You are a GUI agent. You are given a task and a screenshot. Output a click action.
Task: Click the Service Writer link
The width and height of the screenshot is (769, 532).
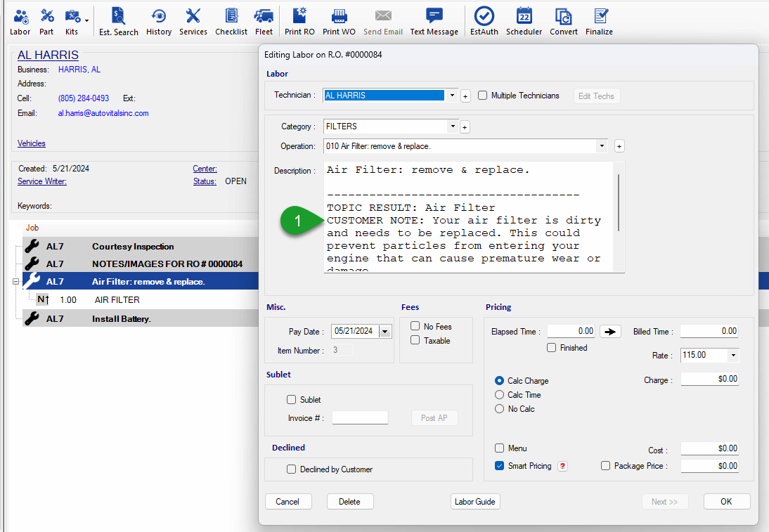pos(42,181)
